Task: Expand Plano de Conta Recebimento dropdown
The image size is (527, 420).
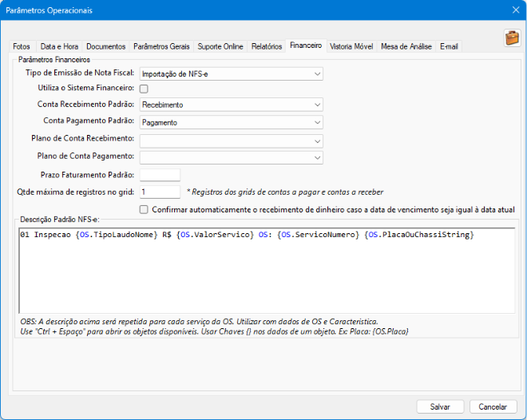Action: click(x=232, y=141)
